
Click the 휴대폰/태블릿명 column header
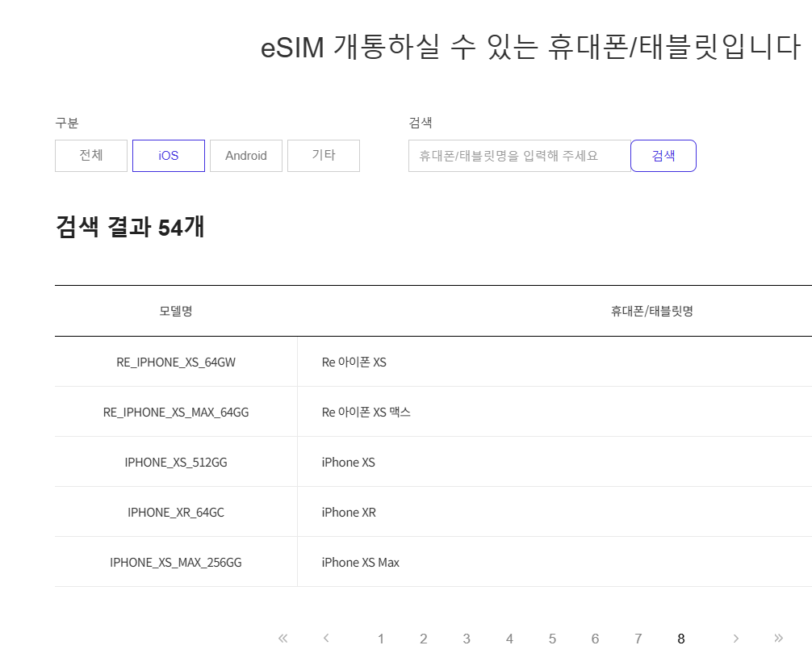[x=652, y=311]
